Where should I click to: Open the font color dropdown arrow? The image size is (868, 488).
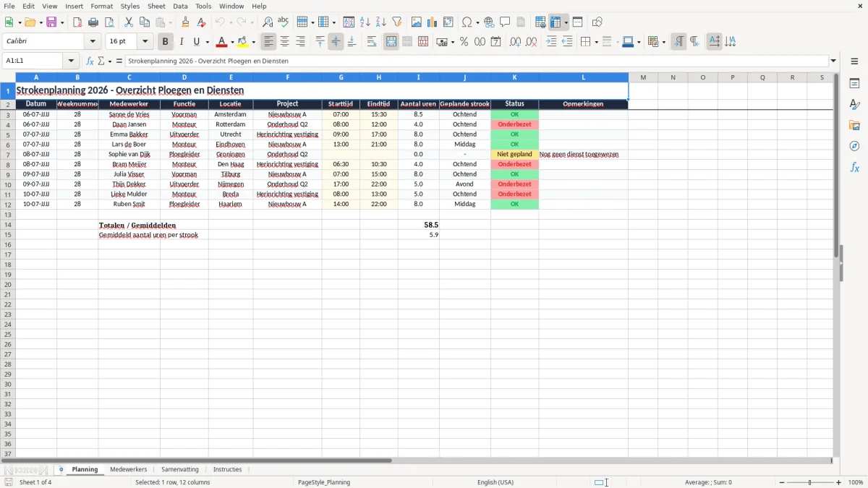pos(232,42)
